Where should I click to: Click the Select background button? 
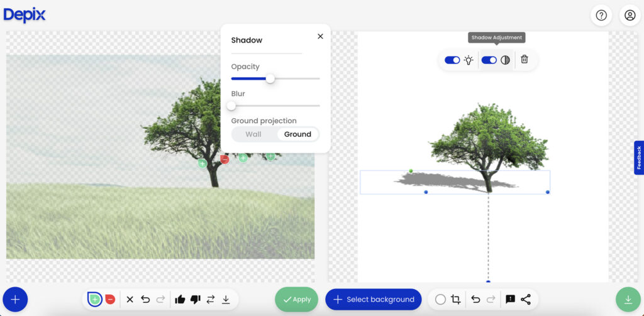pos(373,300)
